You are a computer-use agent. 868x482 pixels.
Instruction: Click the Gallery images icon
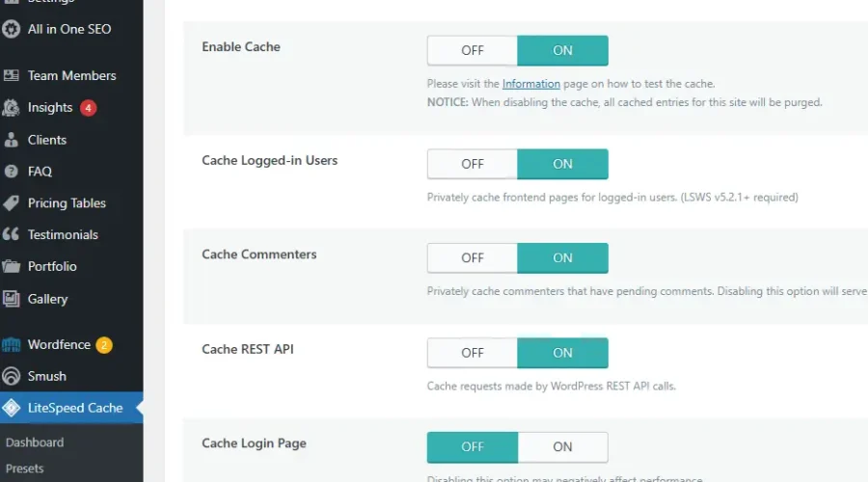click(x=12, y=299)
